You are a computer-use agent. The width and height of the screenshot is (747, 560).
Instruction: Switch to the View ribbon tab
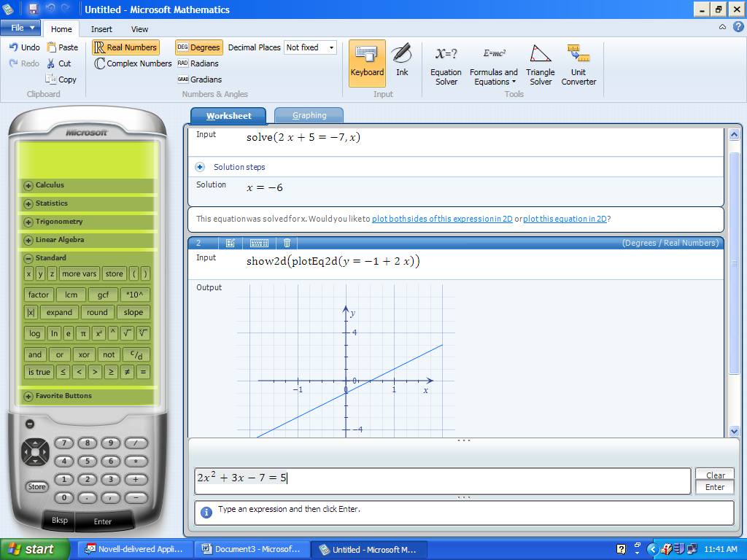click(139, 29)
